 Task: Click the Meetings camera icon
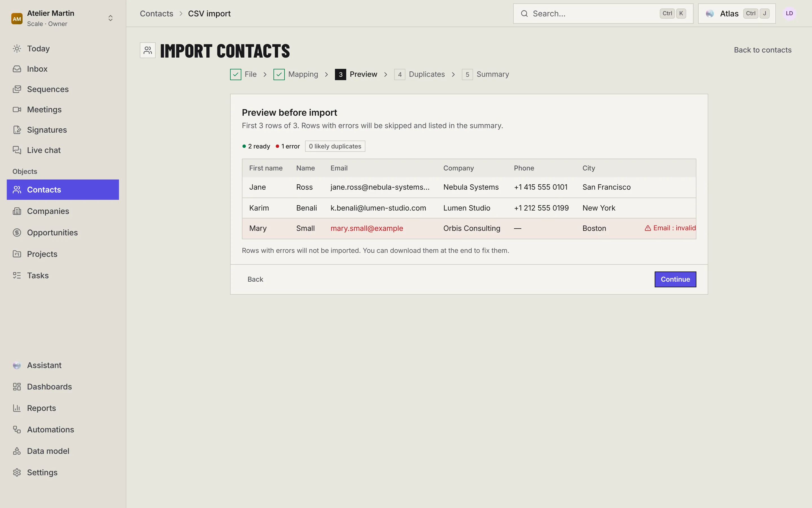[17, 110]
